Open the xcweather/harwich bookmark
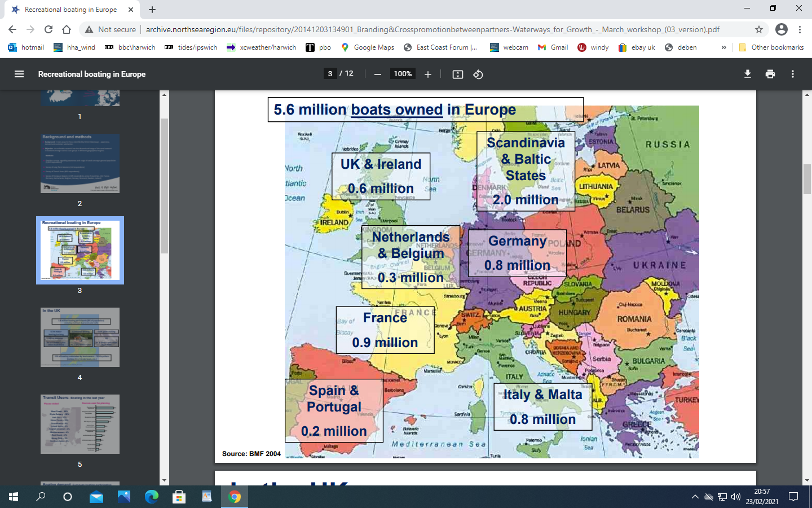Viewport: 812px width, 508px height. [261, 47]
